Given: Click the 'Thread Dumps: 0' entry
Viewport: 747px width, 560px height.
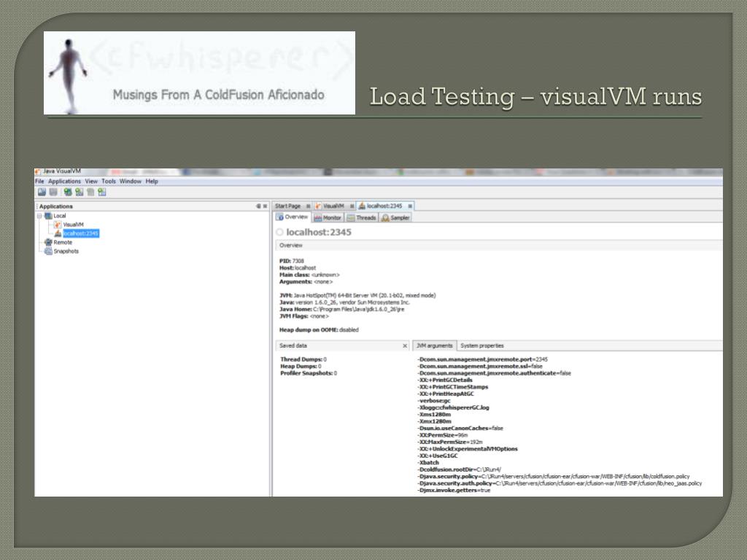Looking at the screenshot, I should tap(303, 359).
